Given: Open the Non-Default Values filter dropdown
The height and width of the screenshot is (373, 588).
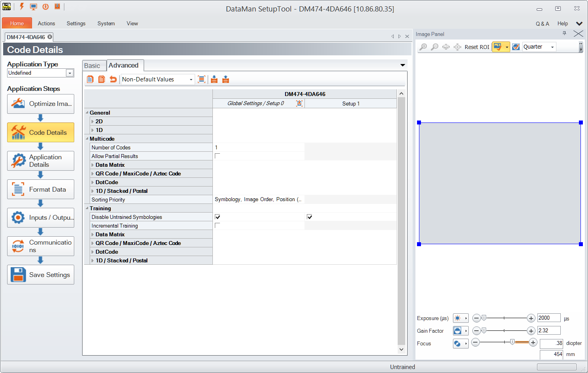Looking at the screenshot, I should coord(157,79).
